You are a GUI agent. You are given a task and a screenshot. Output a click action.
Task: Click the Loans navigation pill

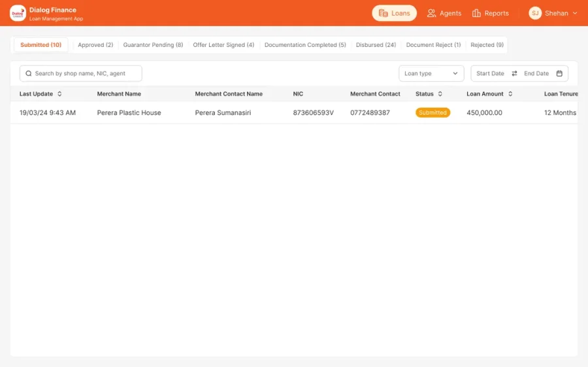coord(394,13)
